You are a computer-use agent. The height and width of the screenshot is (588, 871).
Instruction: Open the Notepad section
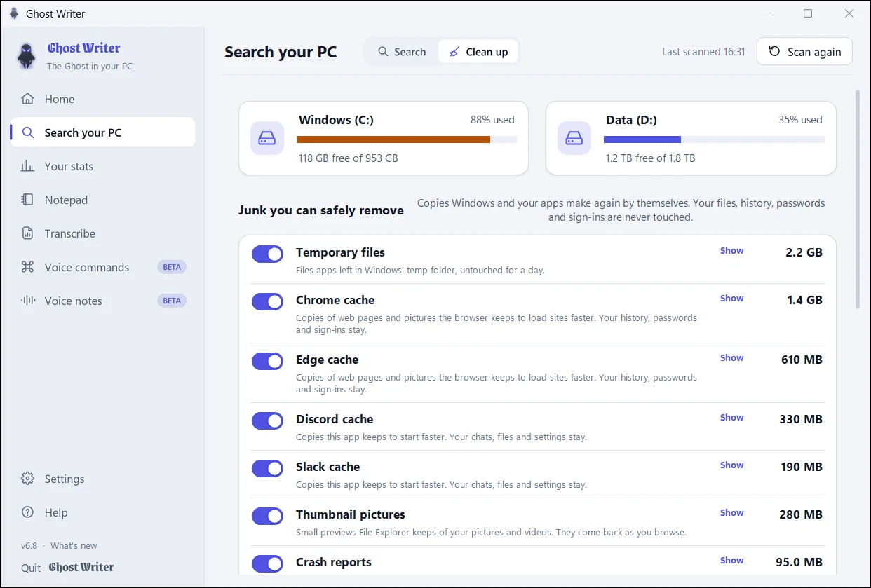(x=102, y=200)
